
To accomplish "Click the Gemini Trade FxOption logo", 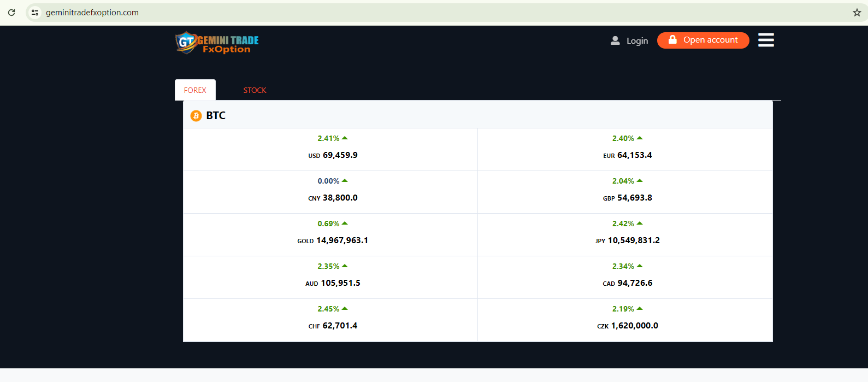I will (217, 43).
